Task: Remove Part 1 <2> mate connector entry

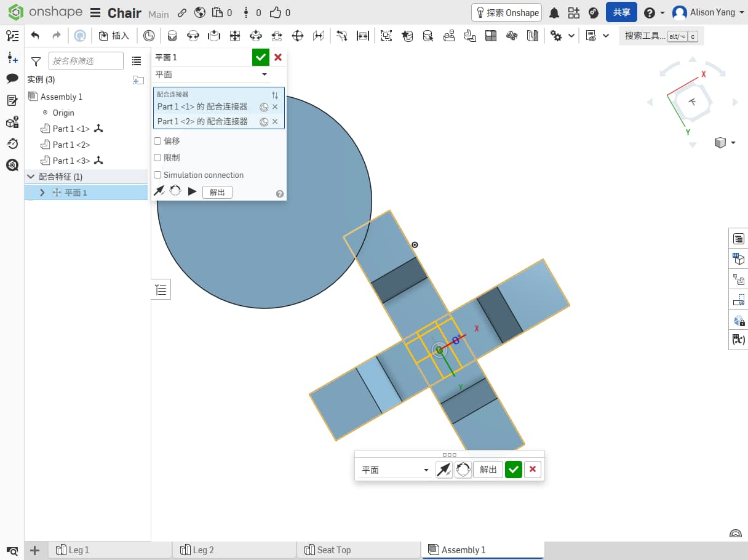Action: (x=275, y=122)
